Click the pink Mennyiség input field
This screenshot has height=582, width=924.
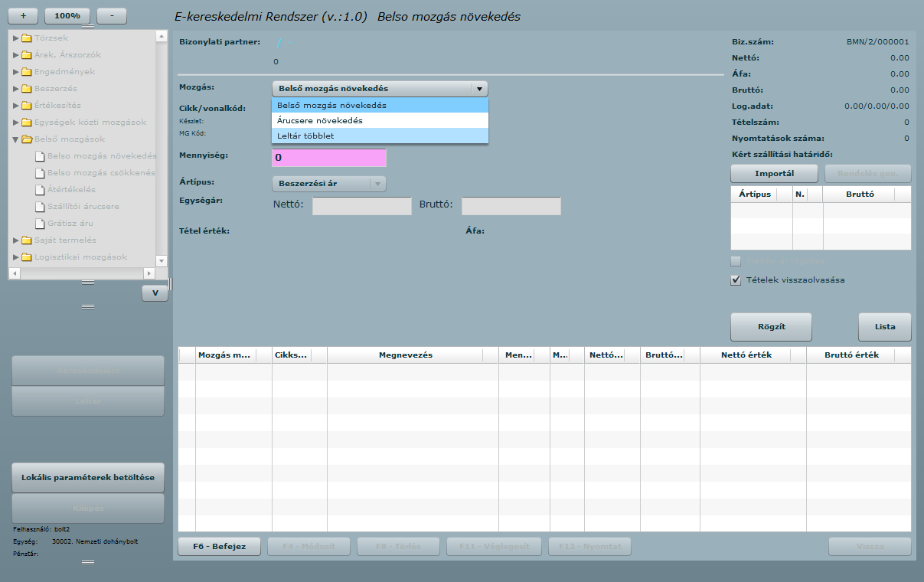tap(329, 158)
